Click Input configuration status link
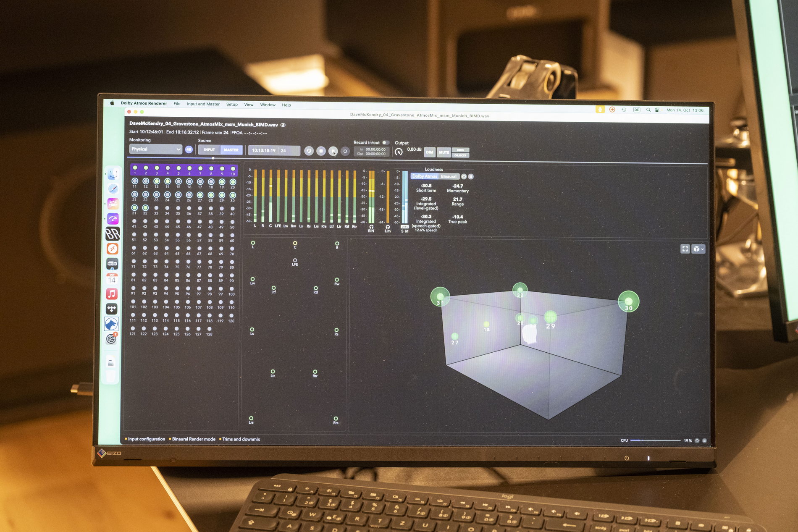 [x=146, y=439]
